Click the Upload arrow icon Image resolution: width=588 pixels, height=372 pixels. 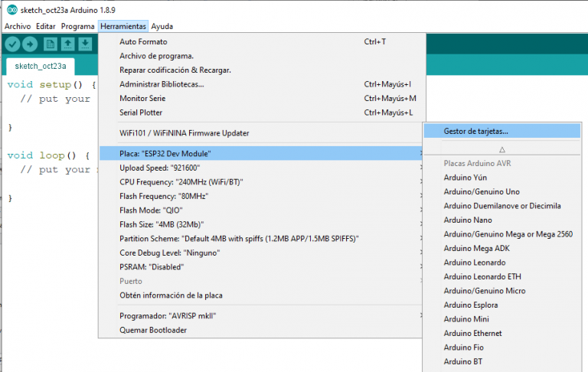pyautogui.click(x=31, y=44)
